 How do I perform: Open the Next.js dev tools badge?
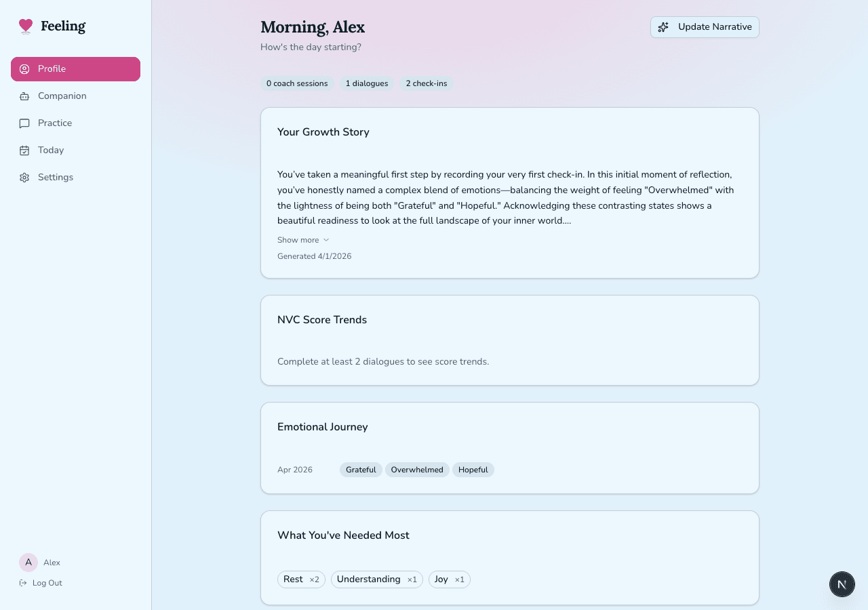842,584
